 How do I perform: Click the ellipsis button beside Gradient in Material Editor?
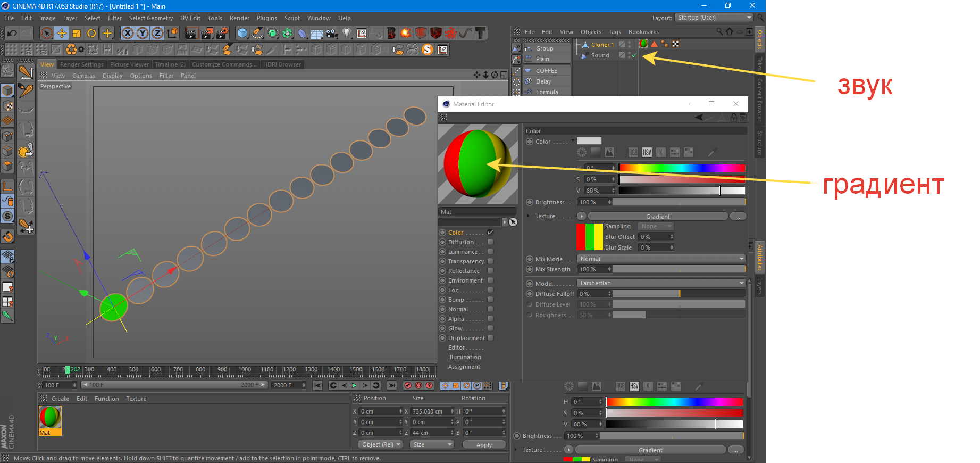[x=738, y=217]
